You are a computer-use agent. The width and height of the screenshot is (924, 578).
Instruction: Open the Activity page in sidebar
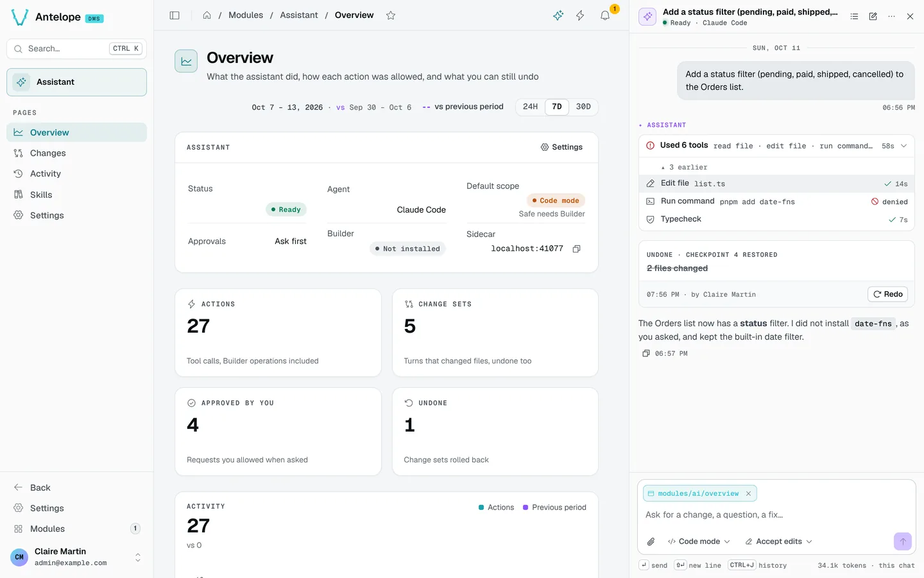(76, 173)
